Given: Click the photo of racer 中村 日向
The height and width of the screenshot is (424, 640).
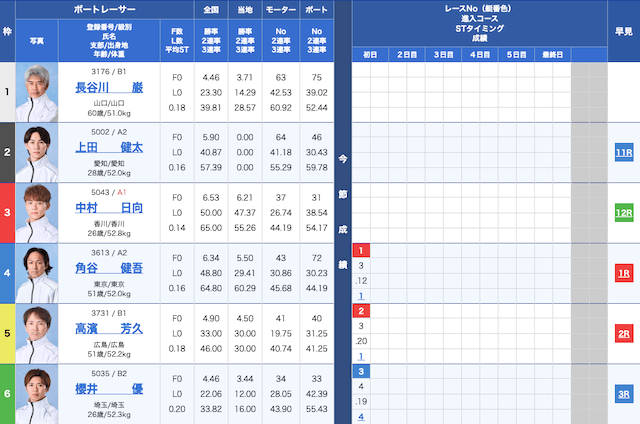Looking at the screenshot, I should (x=37, y=212).
